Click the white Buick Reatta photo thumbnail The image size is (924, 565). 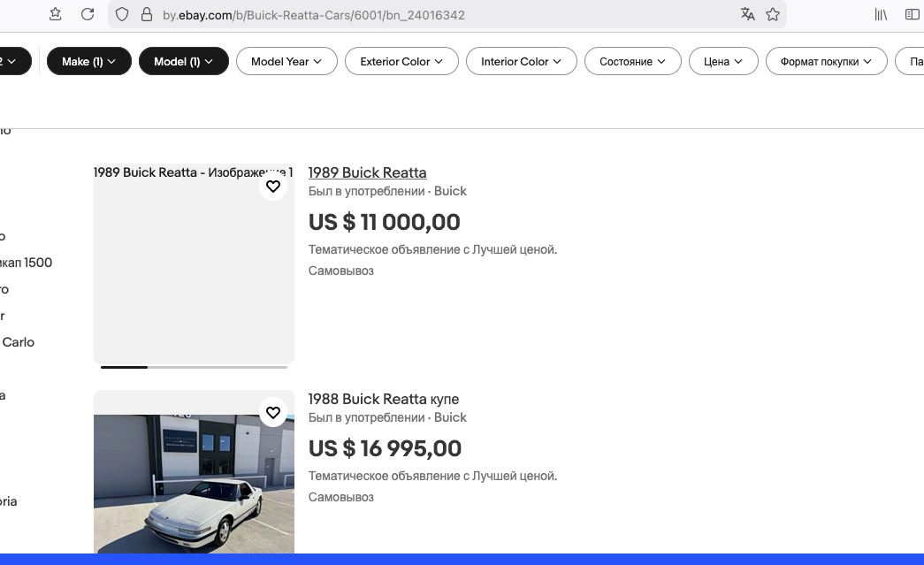click(x=194, y=483)
